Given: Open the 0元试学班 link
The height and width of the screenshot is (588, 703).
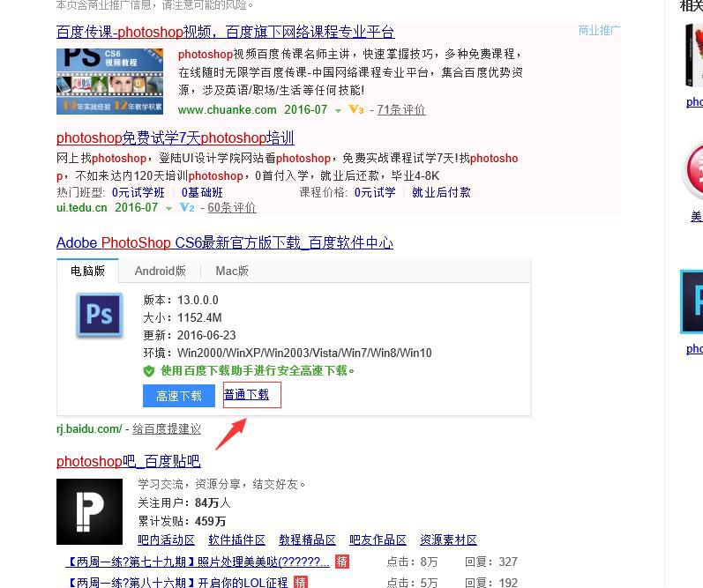Looking at the screenshot, I should click(138, 192).
